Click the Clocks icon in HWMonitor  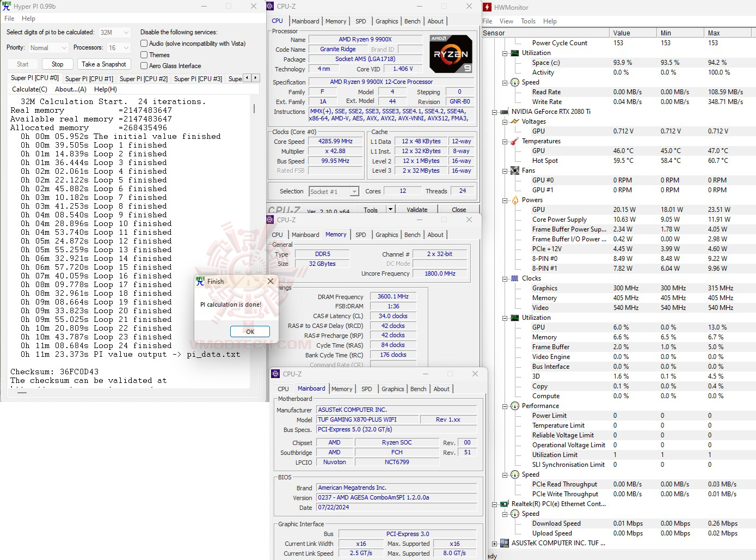514,278
